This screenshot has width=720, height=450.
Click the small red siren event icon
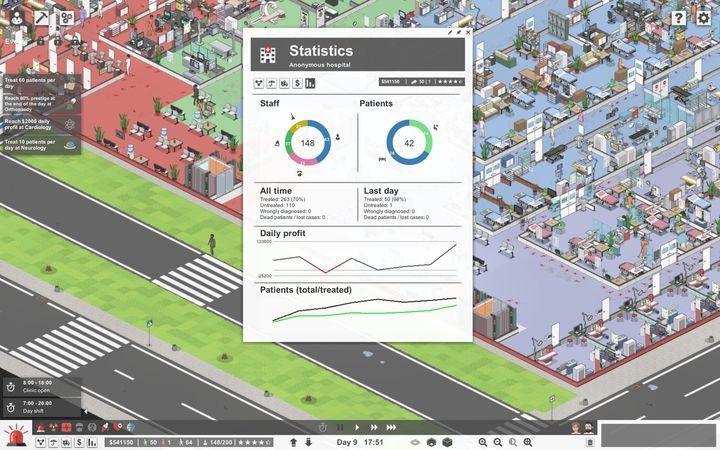click(x=41, y=428)
